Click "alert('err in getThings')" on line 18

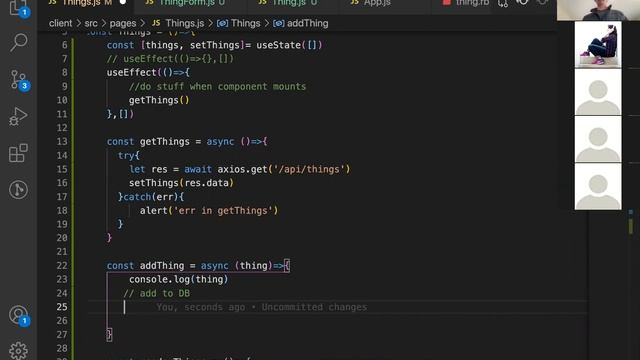[x=209, y=211]
